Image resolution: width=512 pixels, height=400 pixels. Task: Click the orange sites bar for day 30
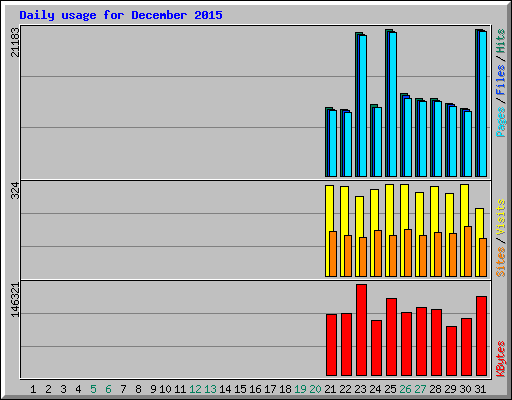coord(468,251)
